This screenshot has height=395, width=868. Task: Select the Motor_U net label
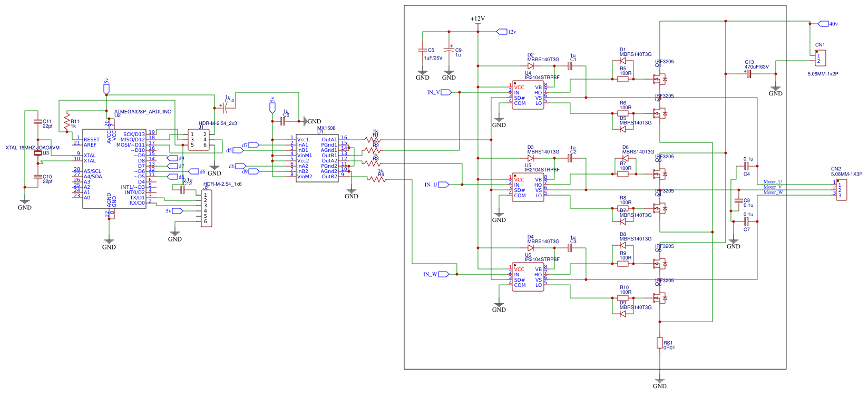[x=773, y=182]
